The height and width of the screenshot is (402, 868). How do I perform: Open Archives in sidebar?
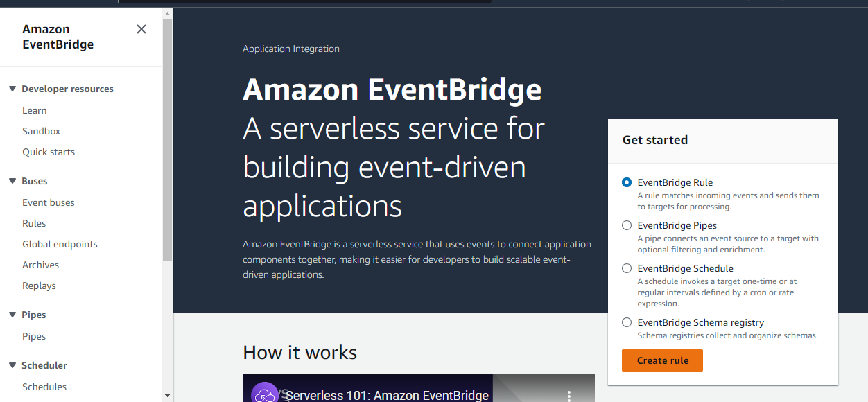[x=40, y=265]
